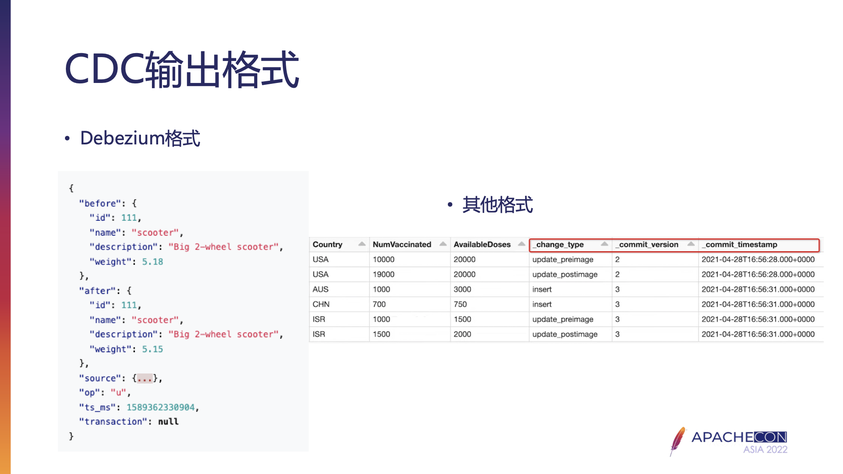Click the CDC输出格式 slide title
The height and width of the screenshot is (474, 843).
click(x=182, y=69)
